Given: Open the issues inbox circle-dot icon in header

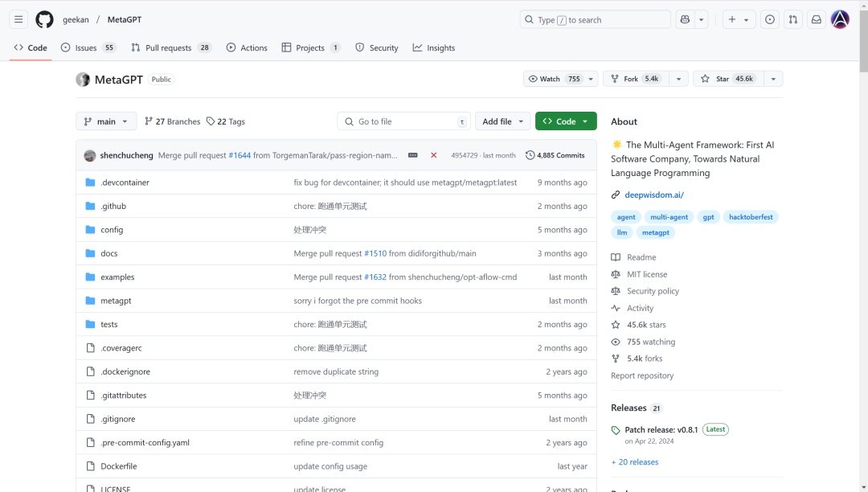Looking at the screenshot, I should tap(769, 19).
